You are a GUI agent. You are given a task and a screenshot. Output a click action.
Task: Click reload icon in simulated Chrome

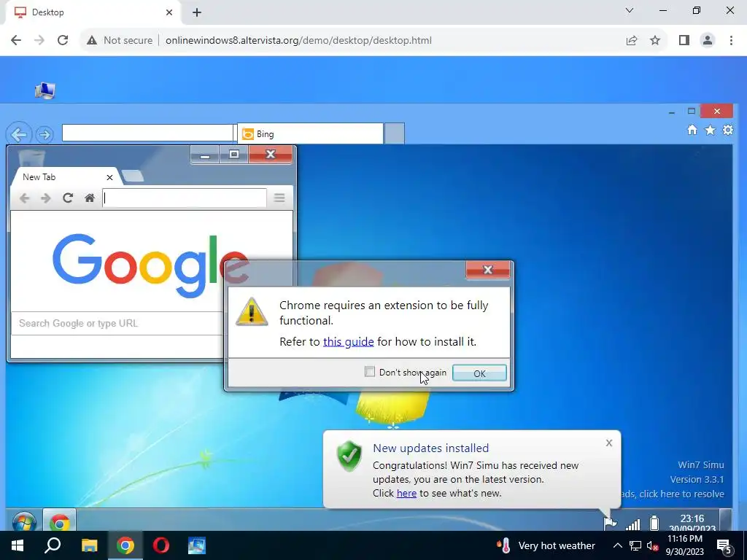click(68, 198)
